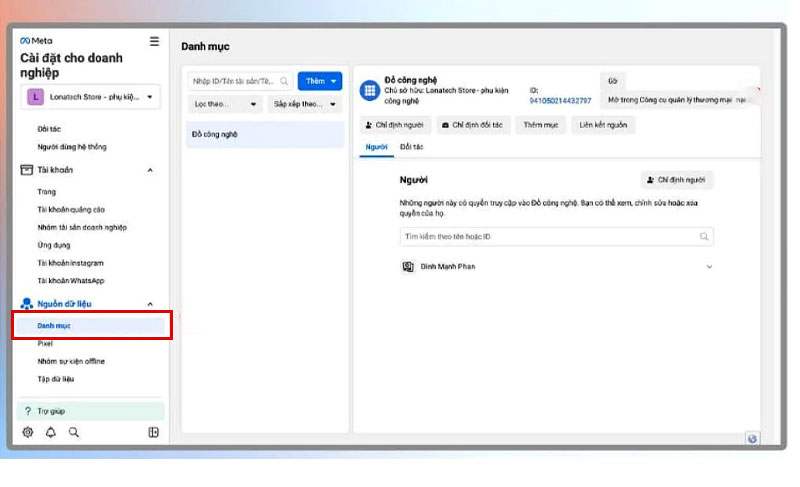
Task: Click the Liên kết nguồn button
Action: 601,125
